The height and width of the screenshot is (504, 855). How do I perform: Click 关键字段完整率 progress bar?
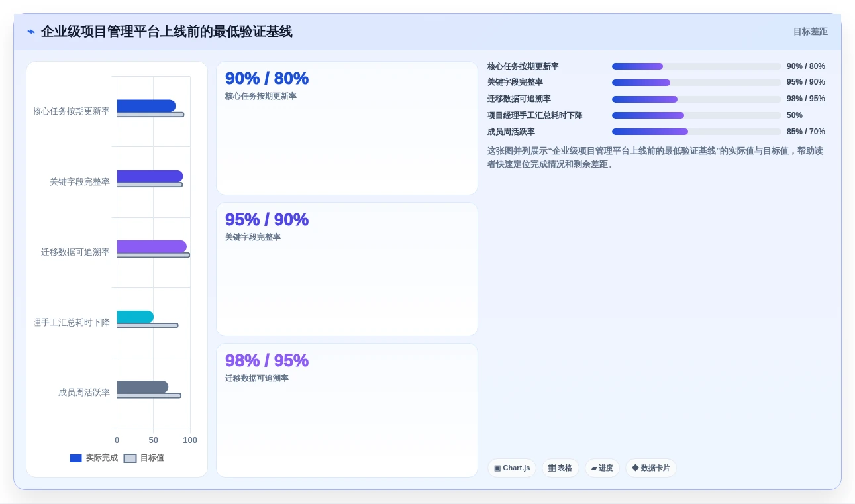pos(697,83)
